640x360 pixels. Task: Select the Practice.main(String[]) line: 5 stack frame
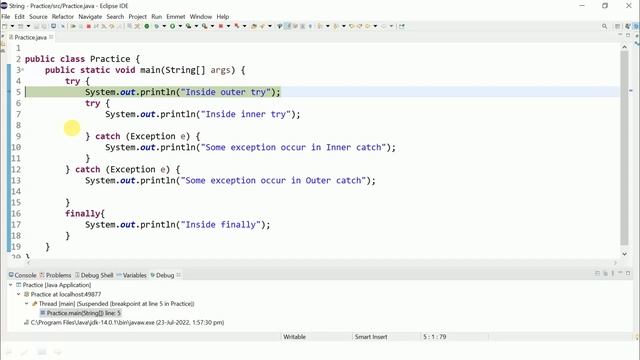click(80, 313)
